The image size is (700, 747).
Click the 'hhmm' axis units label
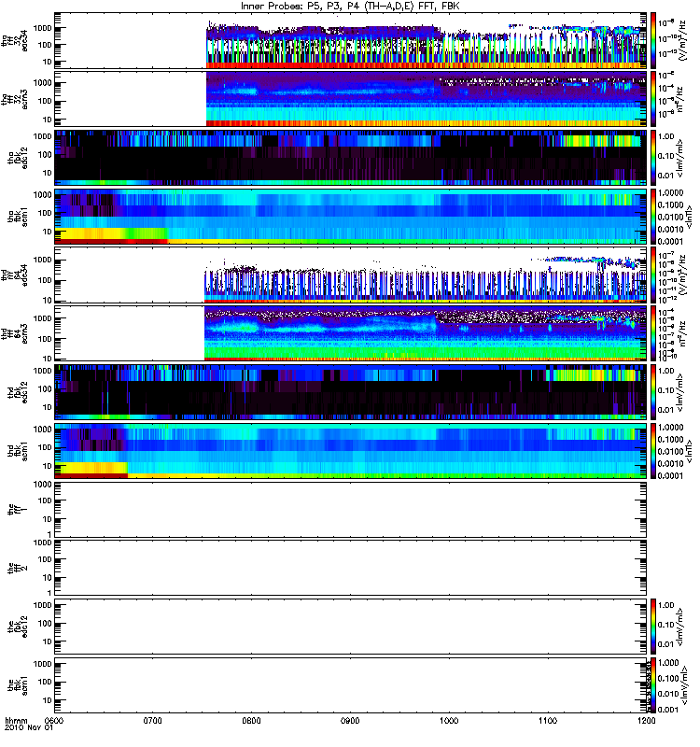click(16, 721)
